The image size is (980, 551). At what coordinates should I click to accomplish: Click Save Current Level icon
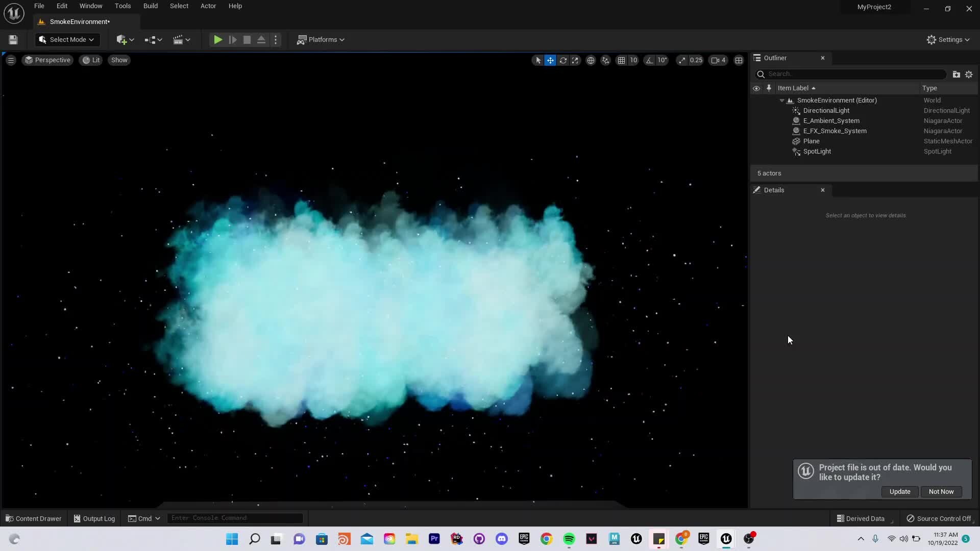[13, 39]
